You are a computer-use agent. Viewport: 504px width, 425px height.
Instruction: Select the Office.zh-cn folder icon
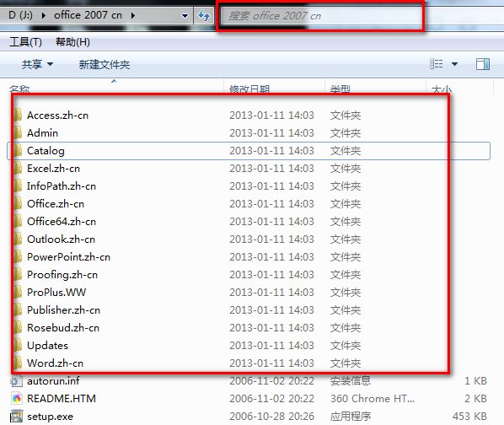(17, 203)
